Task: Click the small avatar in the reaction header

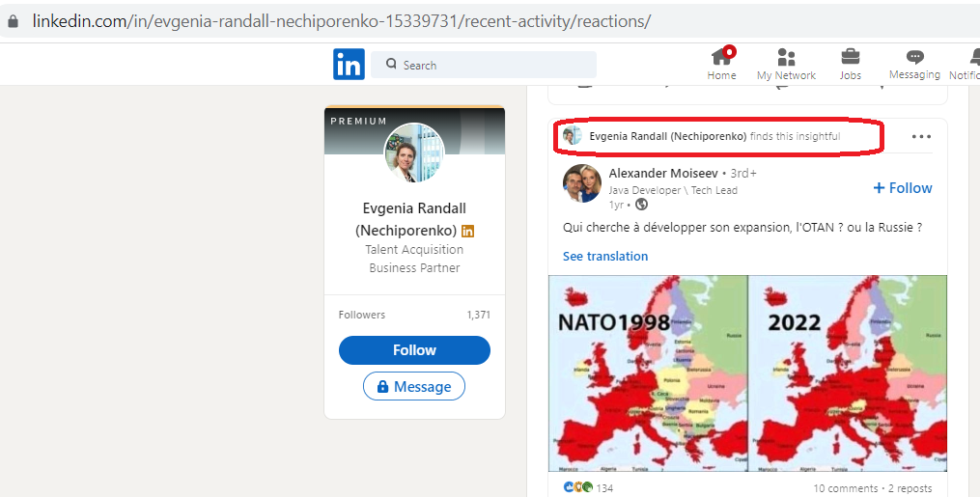Action: click(572, 135)
